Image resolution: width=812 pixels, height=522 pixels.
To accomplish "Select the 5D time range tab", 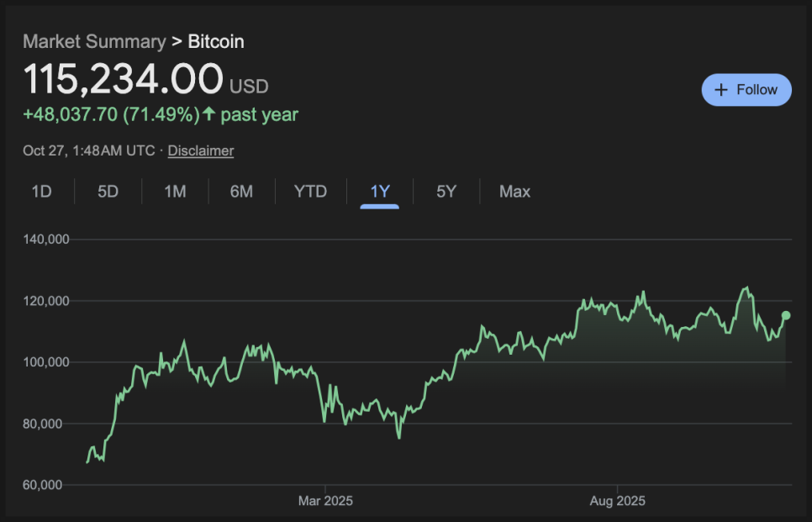I will 108,192.
